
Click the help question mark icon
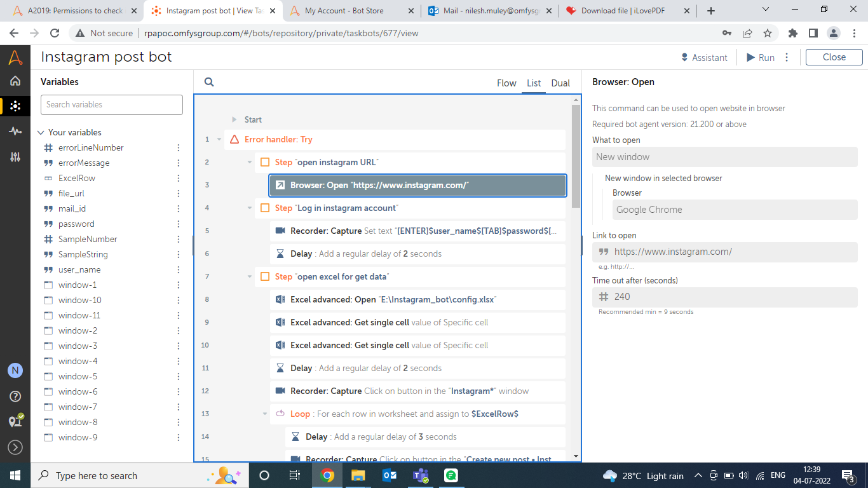click(15, 396)
